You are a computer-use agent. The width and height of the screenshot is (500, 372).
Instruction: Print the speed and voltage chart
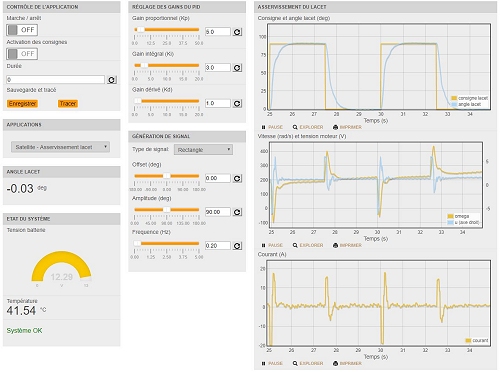tap(347, 245)
